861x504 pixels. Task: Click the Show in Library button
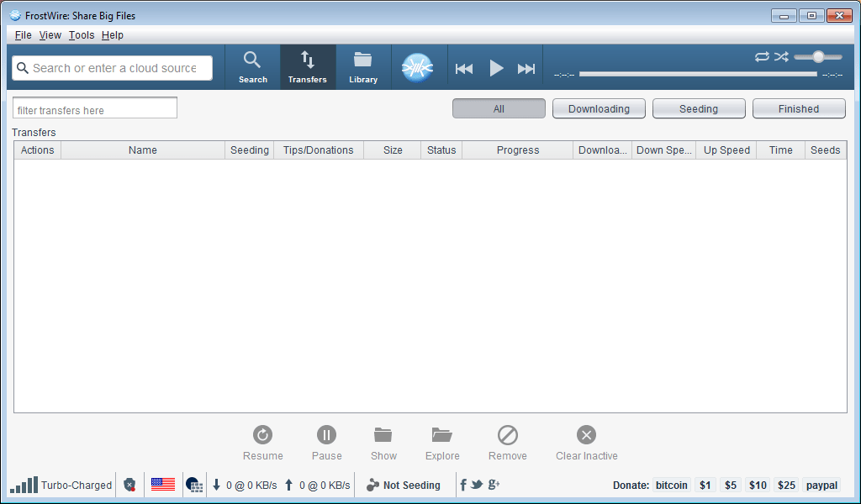point(383,444)
